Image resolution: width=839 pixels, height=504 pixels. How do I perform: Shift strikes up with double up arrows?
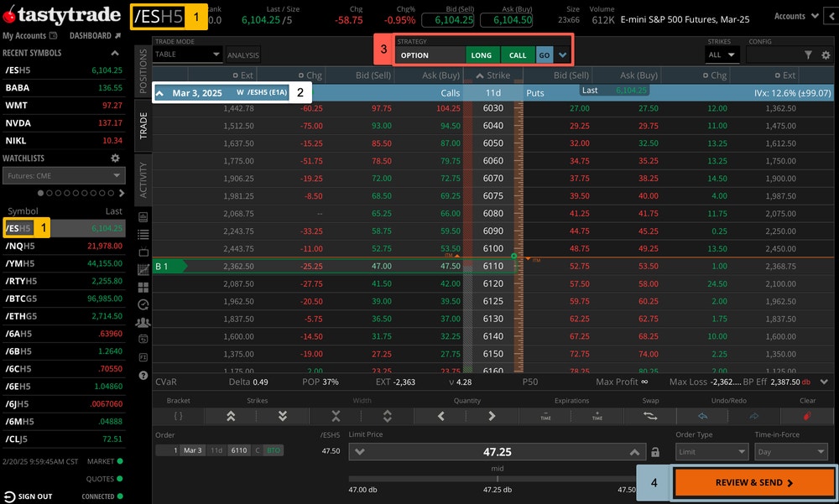[x=231, y=416]
